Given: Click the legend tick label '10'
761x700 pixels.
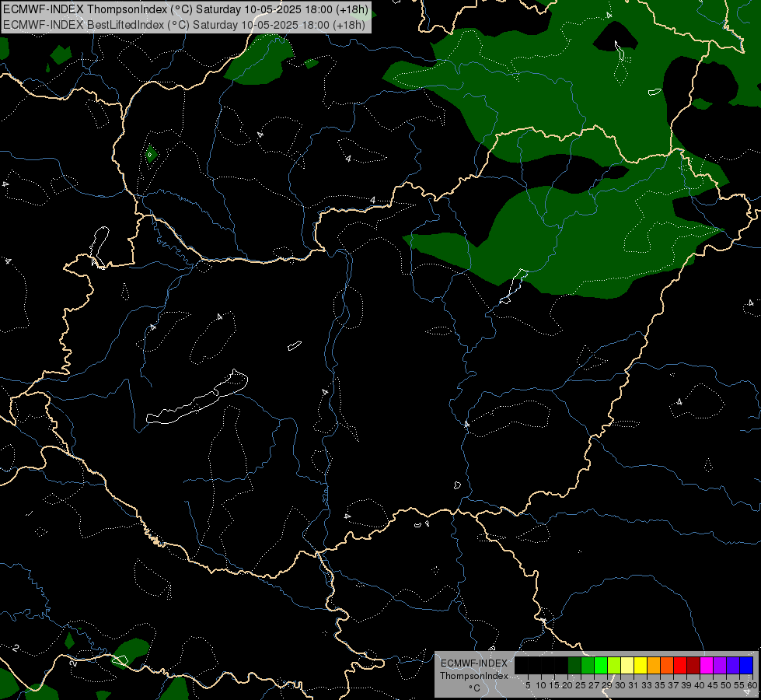Looking at the screenshot, I should pyautogui.click(x=541, y=685).
